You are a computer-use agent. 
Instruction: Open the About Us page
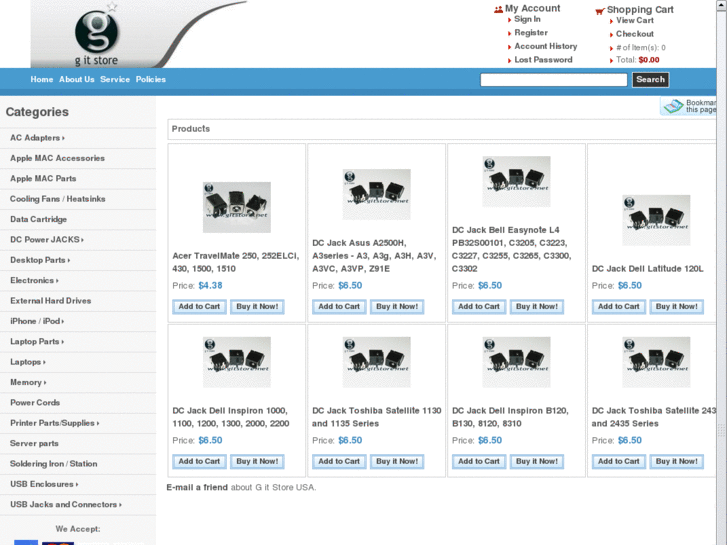coord(77,79)
